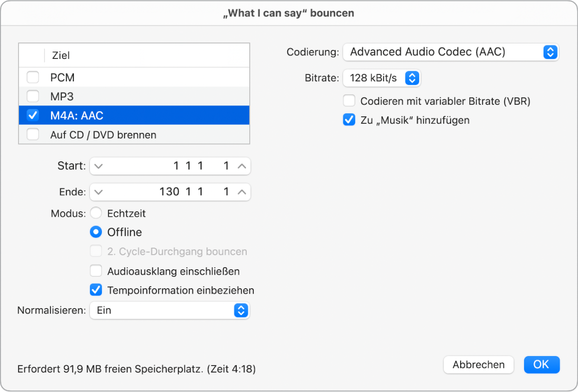Open the Normalisieren dropdown

(x=170, y=310)
